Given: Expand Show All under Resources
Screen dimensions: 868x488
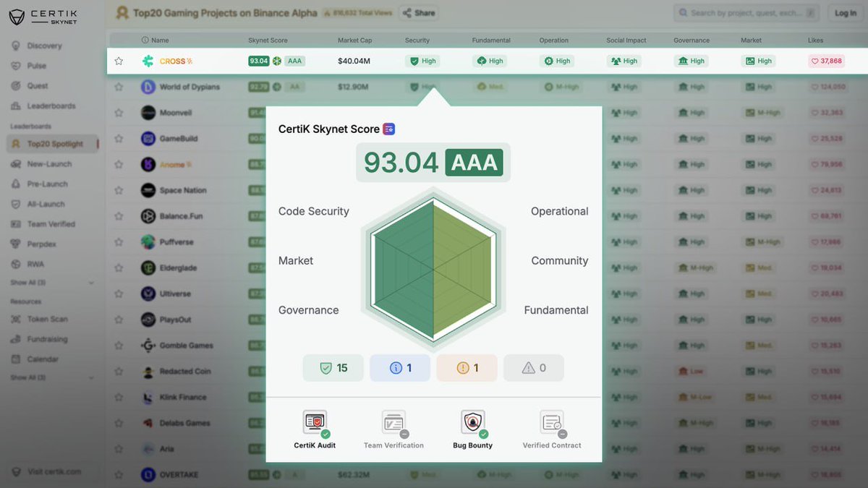Looking at the screenshot, I should click(x=51, y=377).
